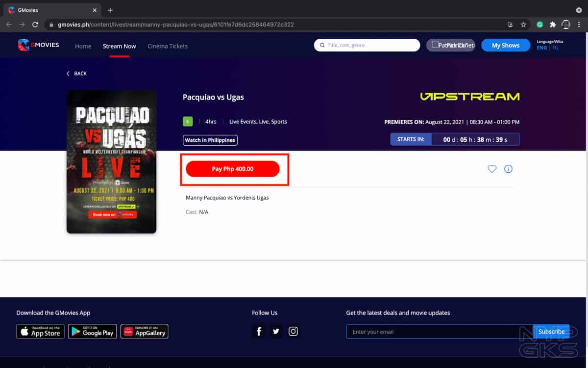Get the app on Google Play

pyautogui.click(x=92, y=332)
